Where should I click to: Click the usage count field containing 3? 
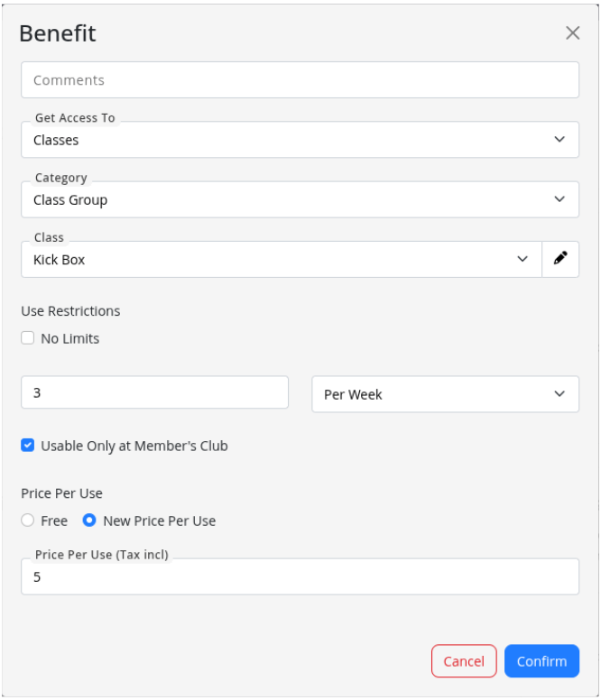coord(154,393)
